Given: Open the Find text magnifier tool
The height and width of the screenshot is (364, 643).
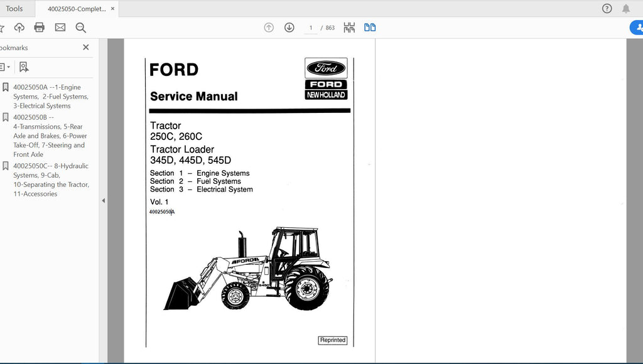Looking at the screenshot, I should point(81,28).
